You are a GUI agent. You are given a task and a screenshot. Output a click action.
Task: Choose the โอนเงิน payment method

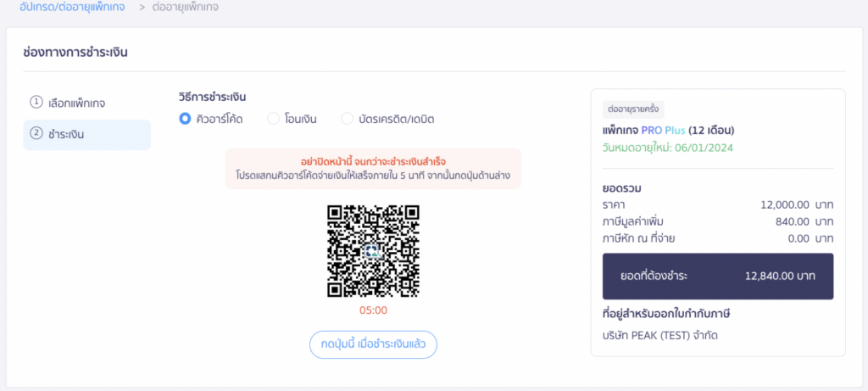pyautogui.click(x=273, y=119)
